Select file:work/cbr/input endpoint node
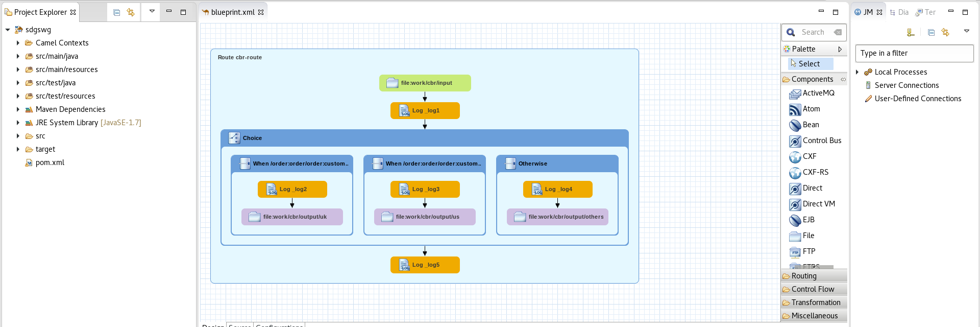 (x=425, y=83)
